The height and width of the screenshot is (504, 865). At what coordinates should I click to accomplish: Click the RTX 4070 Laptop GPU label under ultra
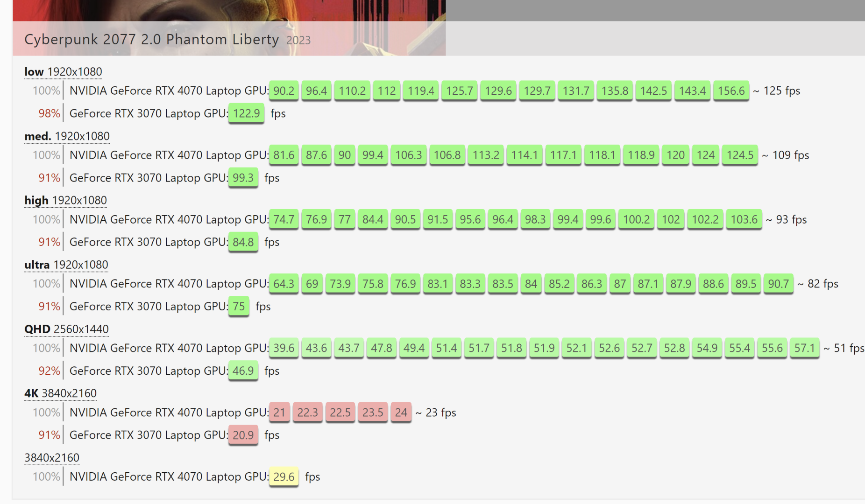click(x=169, y=284)
